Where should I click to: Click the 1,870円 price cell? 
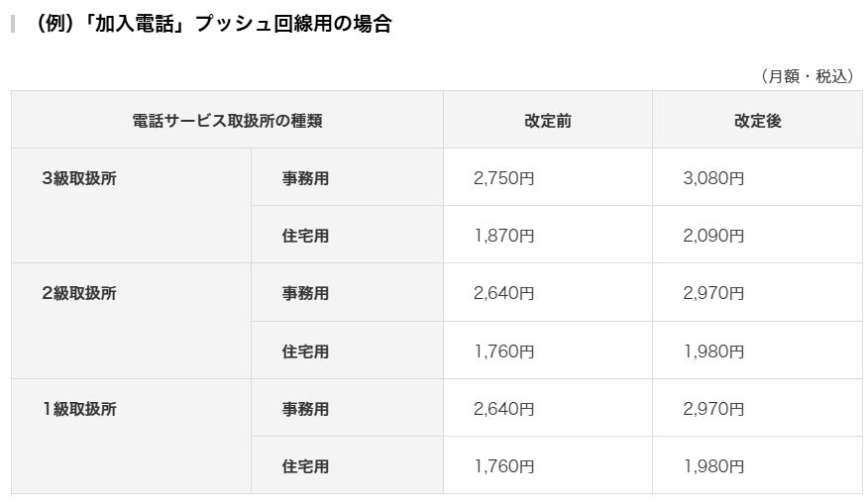click(504, 236)
